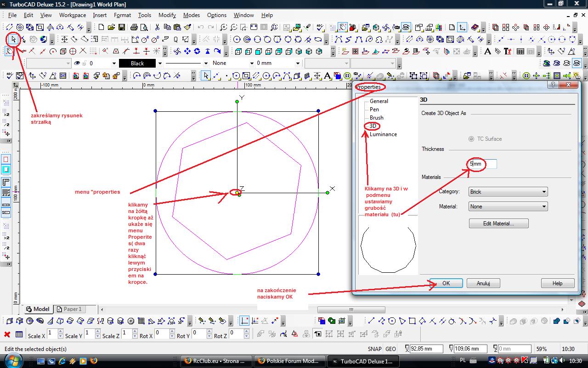Image resolution: width=588 pixels, height=368 pixels.
Task: Open the Modify menu
Action: click(167, 15)
